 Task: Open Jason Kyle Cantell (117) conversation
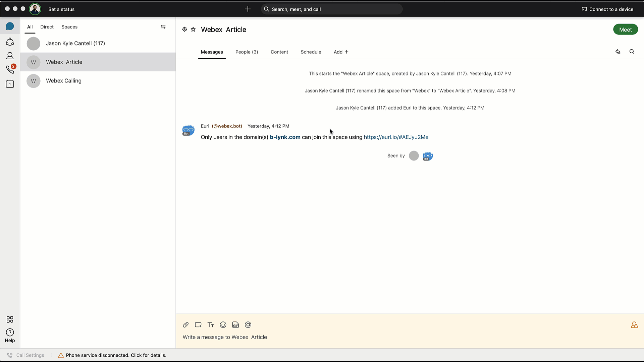pyautogui.click(x=98, y=43)
